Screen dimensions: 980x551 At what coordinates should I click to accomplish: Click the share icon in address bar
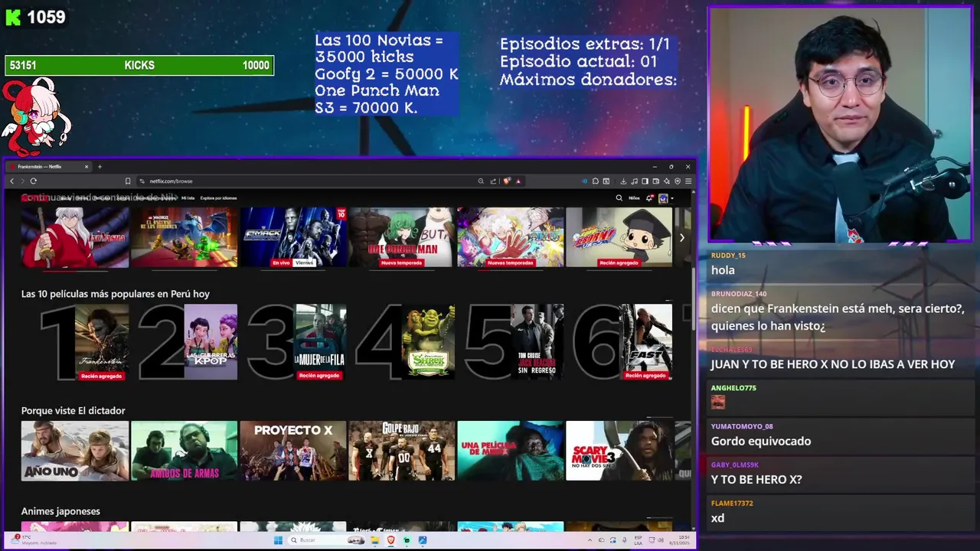point(493,181)
